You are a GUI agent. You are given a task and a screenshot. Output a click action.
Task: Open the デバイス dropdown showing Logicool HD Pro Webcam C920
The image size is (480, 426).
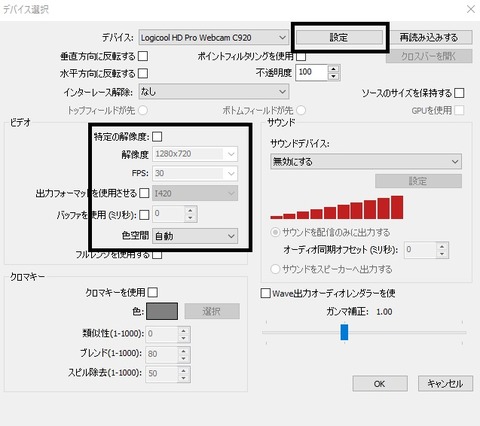(214, 38)
